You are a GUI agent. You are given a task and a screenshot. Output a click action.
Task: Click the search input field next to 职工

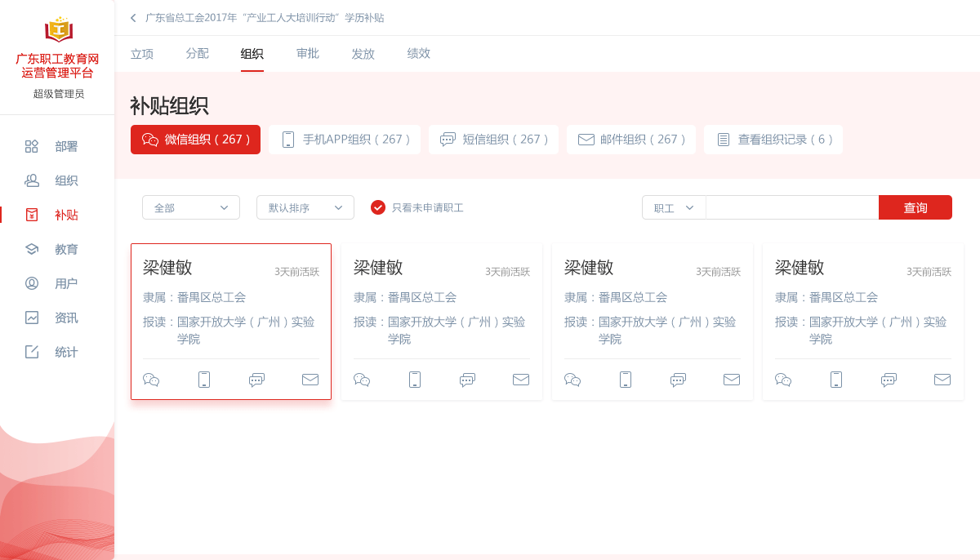[791, 207]
